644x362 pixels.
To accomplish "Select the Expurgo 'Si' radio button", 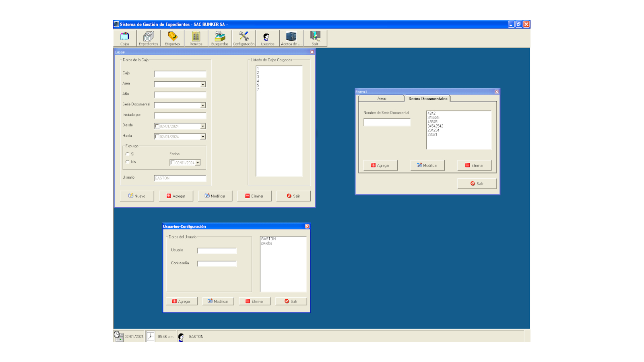I will (128, 154).
